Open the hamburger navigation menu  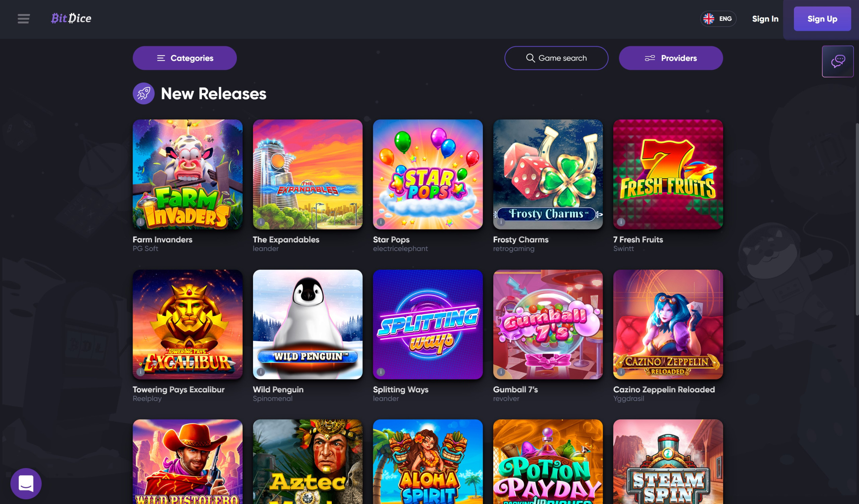click(23, 19)
